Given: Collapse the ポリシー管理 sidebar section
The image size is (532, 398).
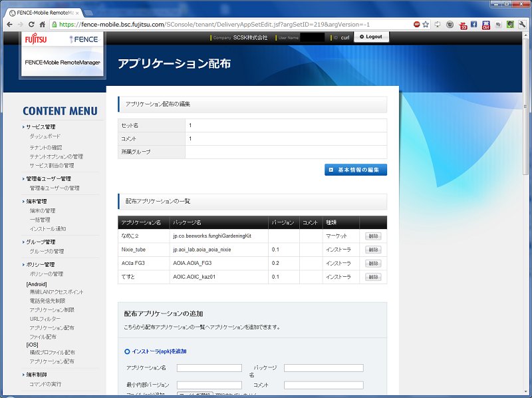Looking at the screenshot, I should pyautogui.click(x=40, y=264).
